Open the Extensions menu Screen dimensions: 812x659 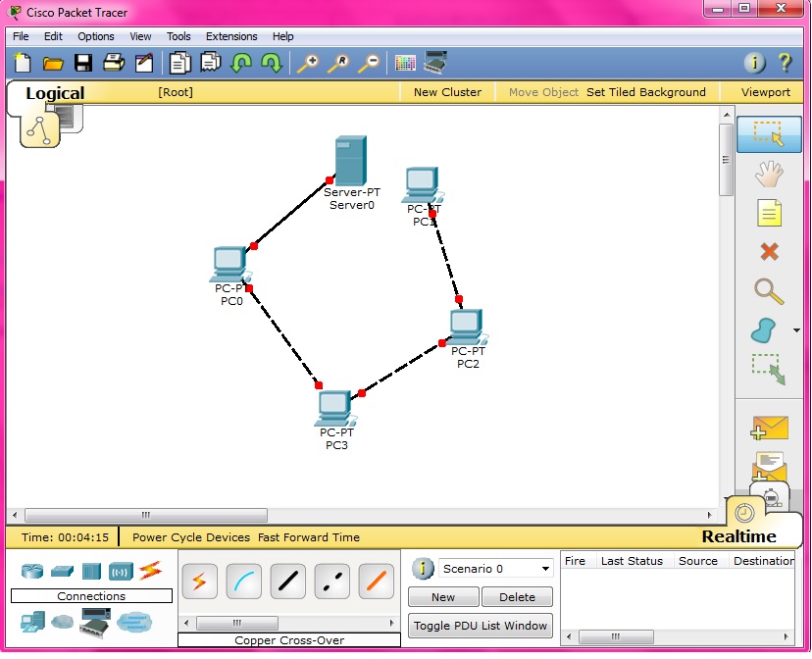pos(231,36)
